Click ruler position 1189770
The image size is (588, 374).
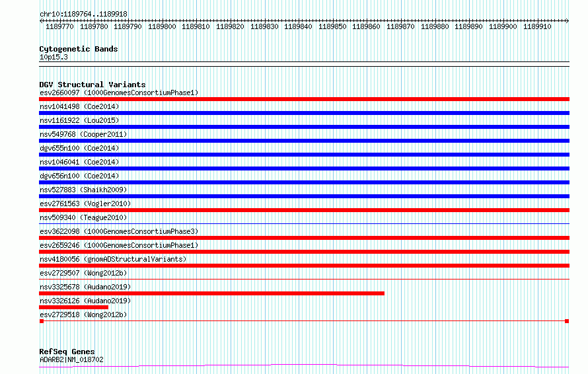59,26
